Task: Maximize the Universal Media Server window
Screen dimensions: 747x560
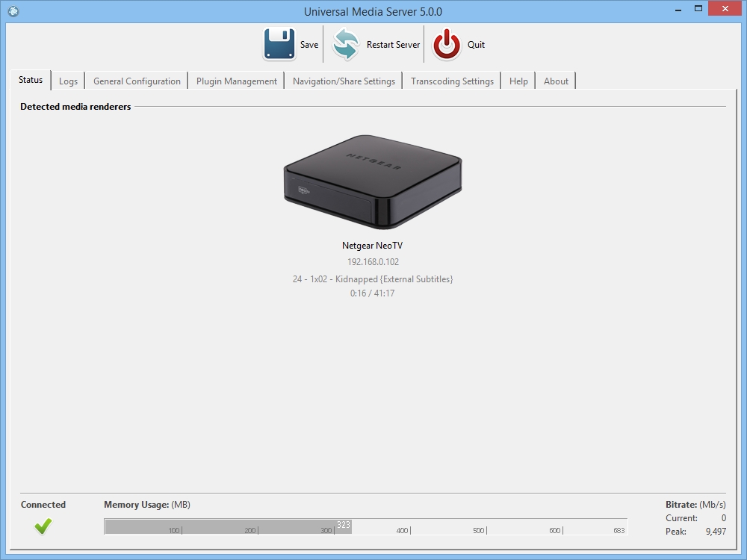Action: (x=698, y=8)
